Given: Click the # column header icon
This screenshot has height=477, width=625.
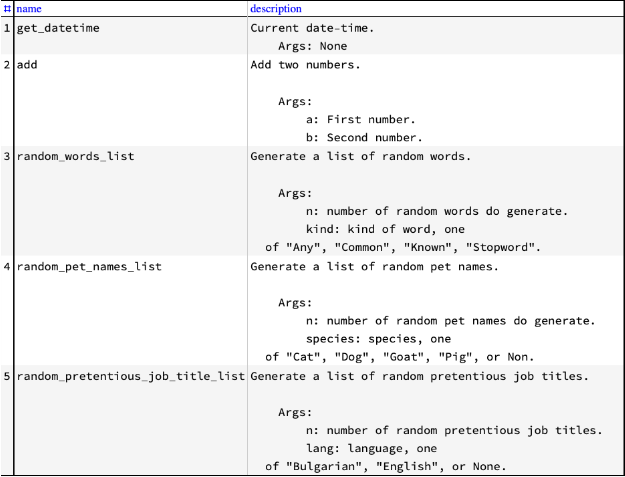Looking at the screenshot, I should pos(7,9).
